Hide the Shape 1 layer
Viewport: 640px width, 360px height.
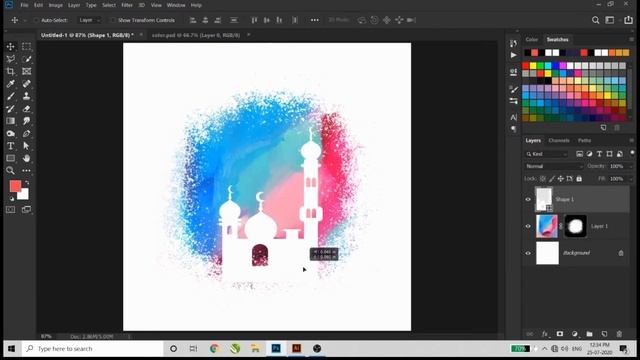(x=528, y=200)
